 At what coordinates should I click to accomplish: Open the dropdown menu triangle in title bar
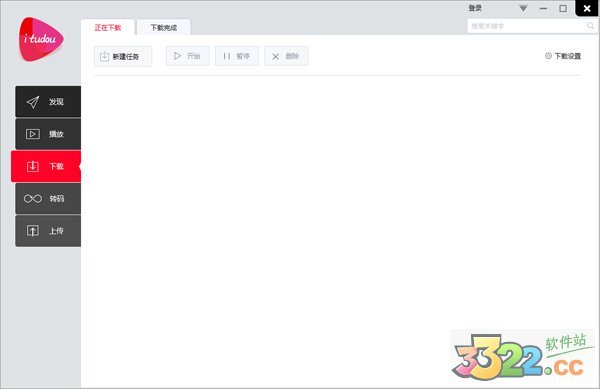pos(523,8)
